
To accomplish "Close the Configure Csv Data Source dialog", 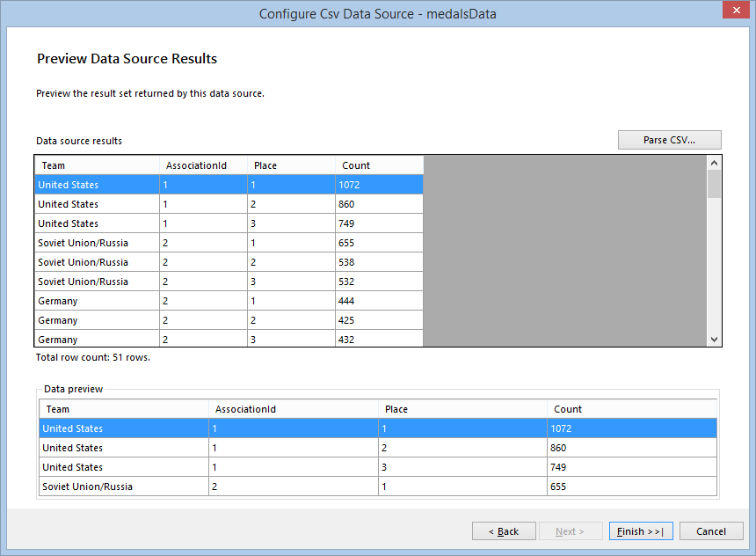I will click(x=736, y=11).
